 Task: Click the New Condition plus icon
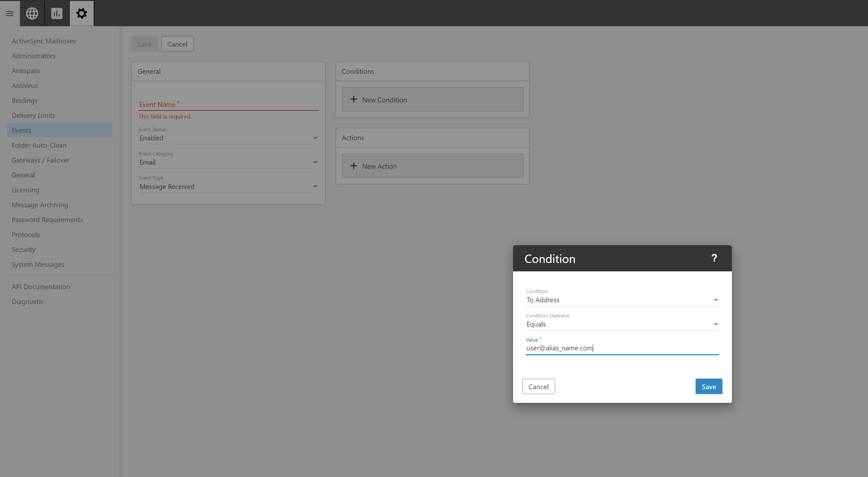click(354, 99)
